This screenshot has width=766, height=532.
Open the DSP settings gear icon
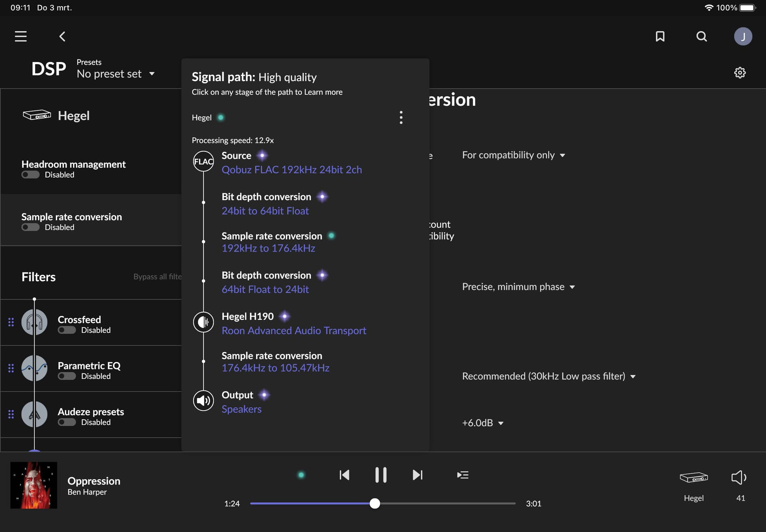pos(740,73)
